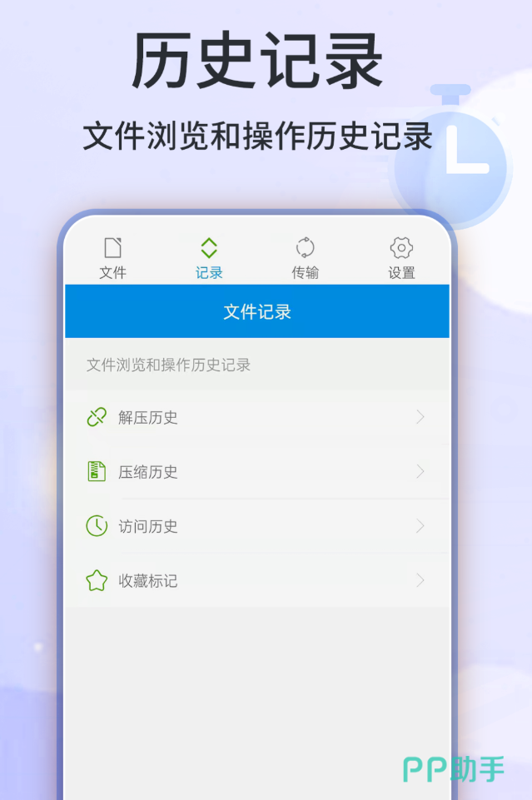The height and width of the screenshot is (800, 532).
Task: Open the 解压历史 list entry
Action: [257, 417]
